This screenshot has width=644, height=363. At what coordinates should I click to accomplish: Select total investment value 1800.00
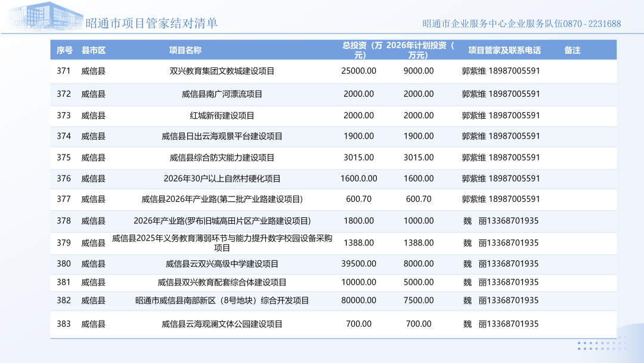pyautogui.click(x=358, y=221)
